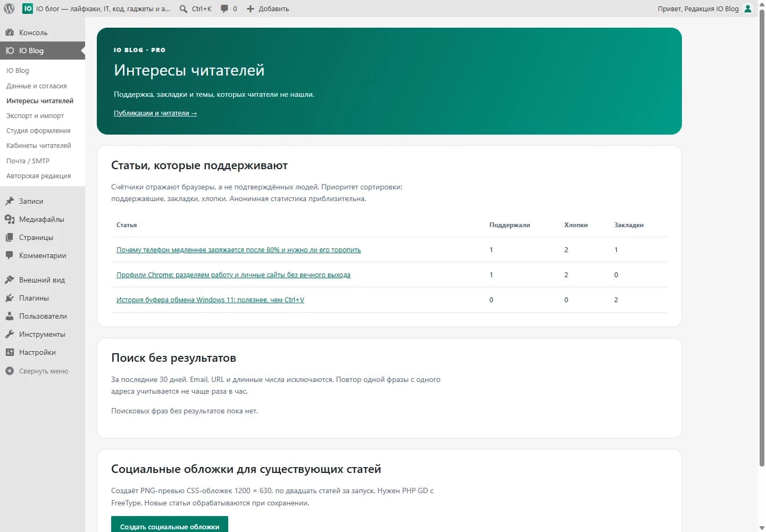Click the Внешний вид brush icon

pos(10,280)
